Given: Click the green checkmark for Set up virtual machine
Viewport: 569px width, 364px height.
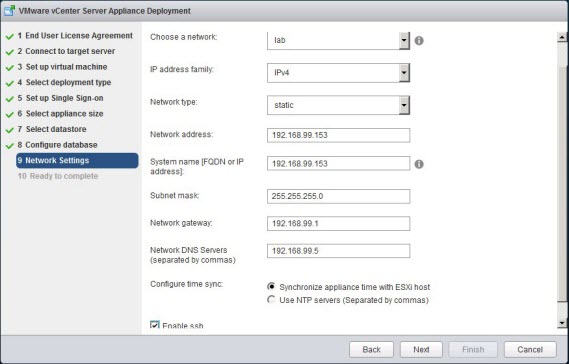Looking at the screenshot, I should 10,68.
